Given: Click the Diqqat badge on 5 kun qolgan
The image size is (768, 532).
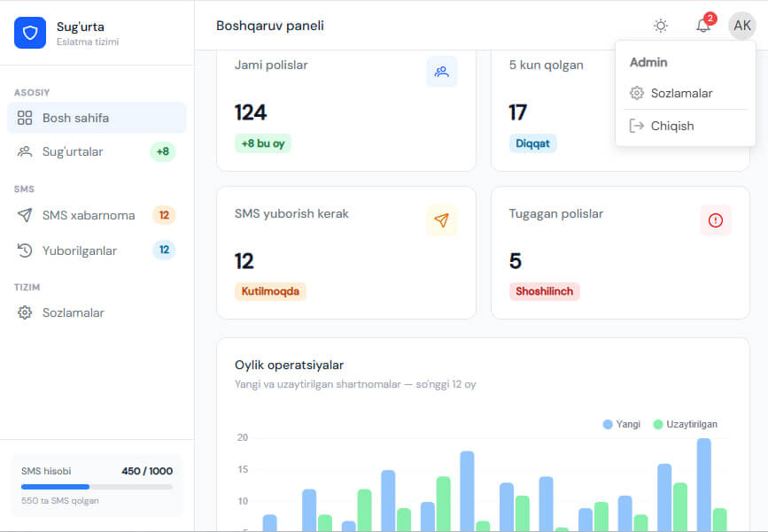Looking at the screenshot, I should (532, 143).
